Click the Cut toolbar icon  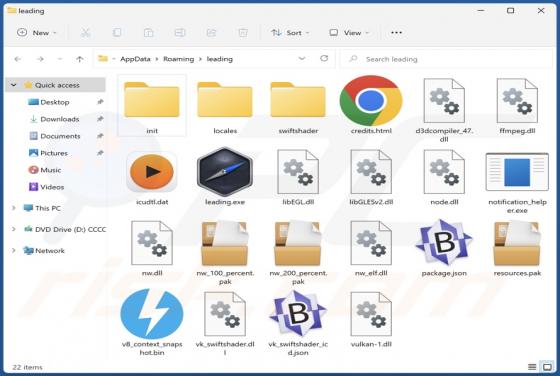click(x=85, y=33)
